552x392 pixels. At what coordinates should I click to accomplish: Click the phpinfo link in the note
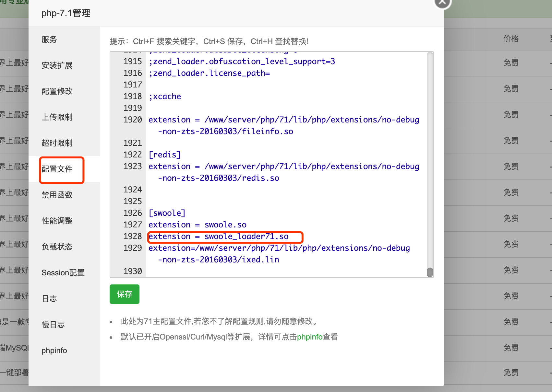[x=310, y=337]
